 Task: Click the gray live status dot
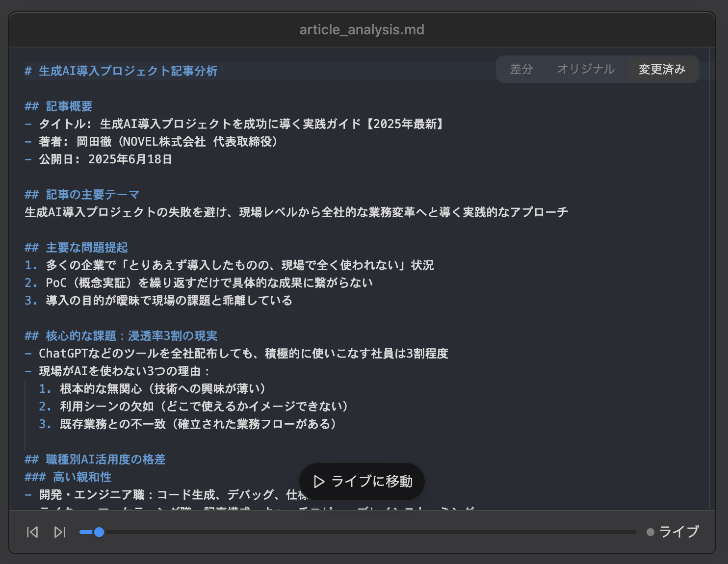point(650,532)
